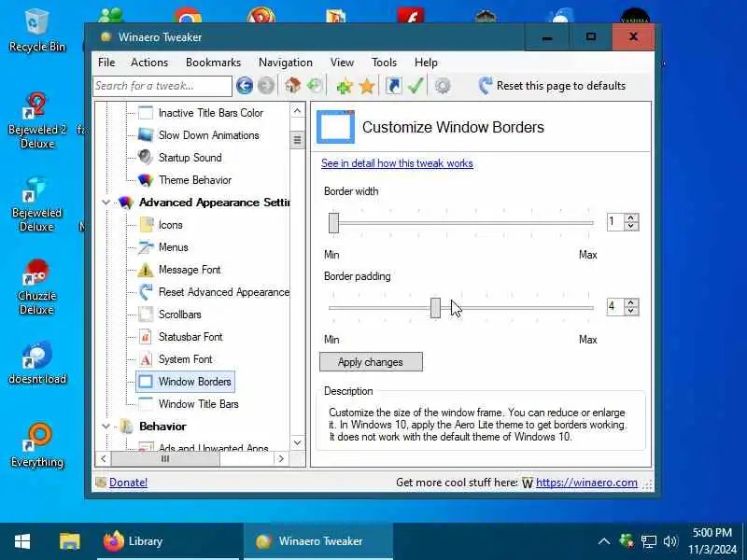Select Reset Advanced Appearance item
The image size is (747, 560).
[223, 292]
